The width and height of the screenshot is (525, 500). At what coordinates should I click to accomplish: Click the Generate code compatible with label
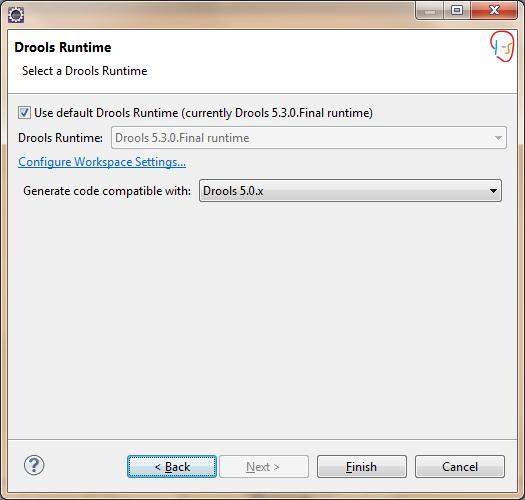pos(107,191)
